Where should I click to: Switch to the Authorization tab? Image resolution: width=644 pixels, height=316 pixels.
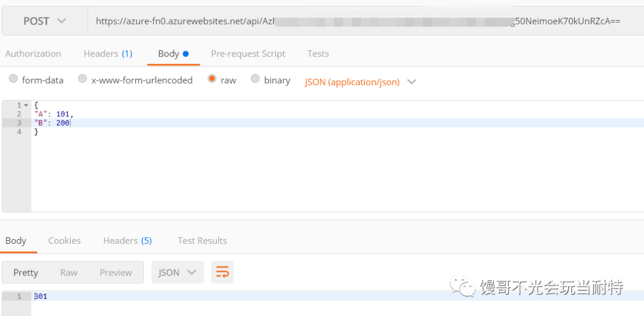coord(33,54)
